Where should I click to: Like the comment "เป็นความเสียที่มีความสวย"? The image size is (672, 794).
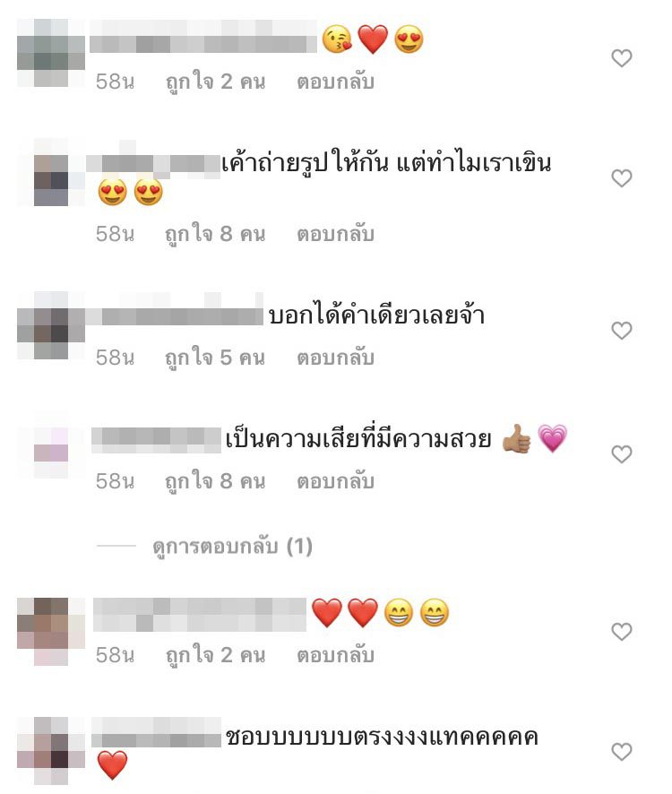(621, 454)
